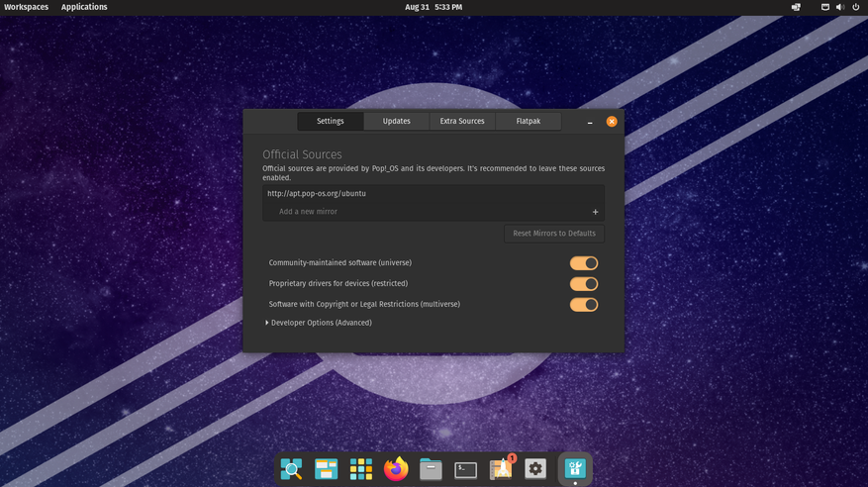The width and height of the screenshot is (868, 487).
Task: Open the Terminal dock icon
Action: pyautogui.click(x=465, y=469)
